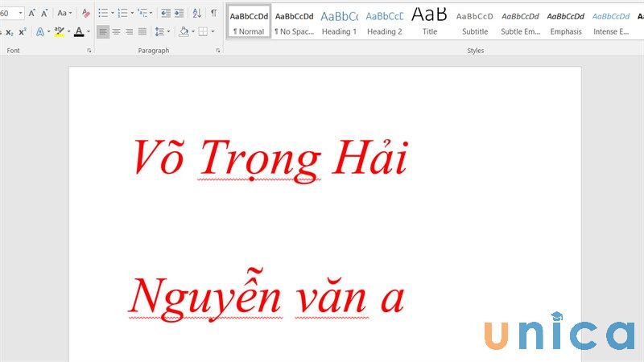Apply a multilevel list

142,13
